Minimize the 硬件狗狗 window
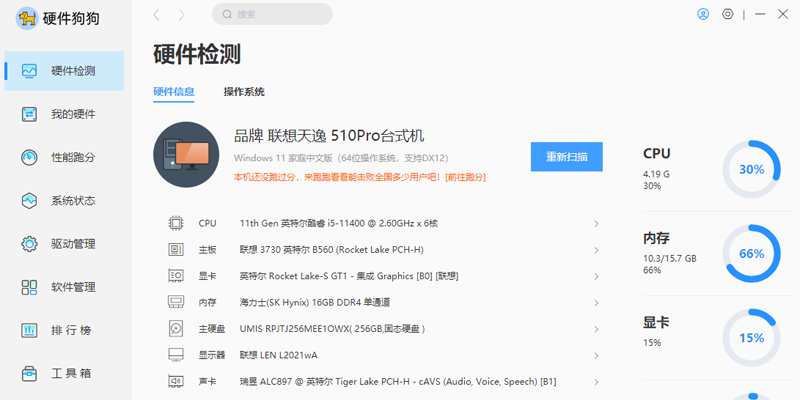The image size is (800, 400). coord(760,14)
